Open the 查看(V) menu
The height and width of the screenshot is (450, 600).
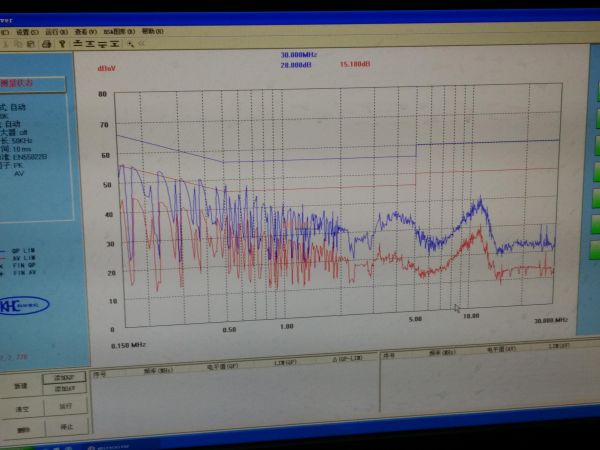coord(86,32)
